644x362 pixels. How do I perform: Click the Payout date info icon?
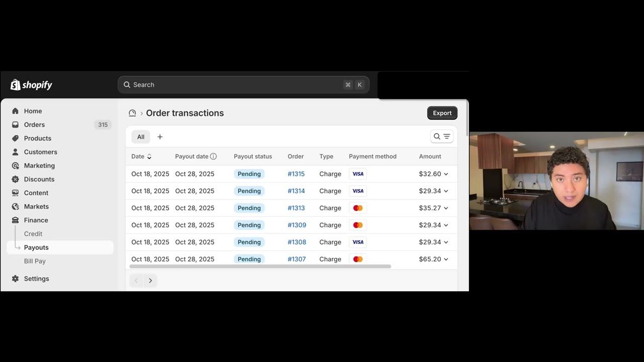(213, 156)
